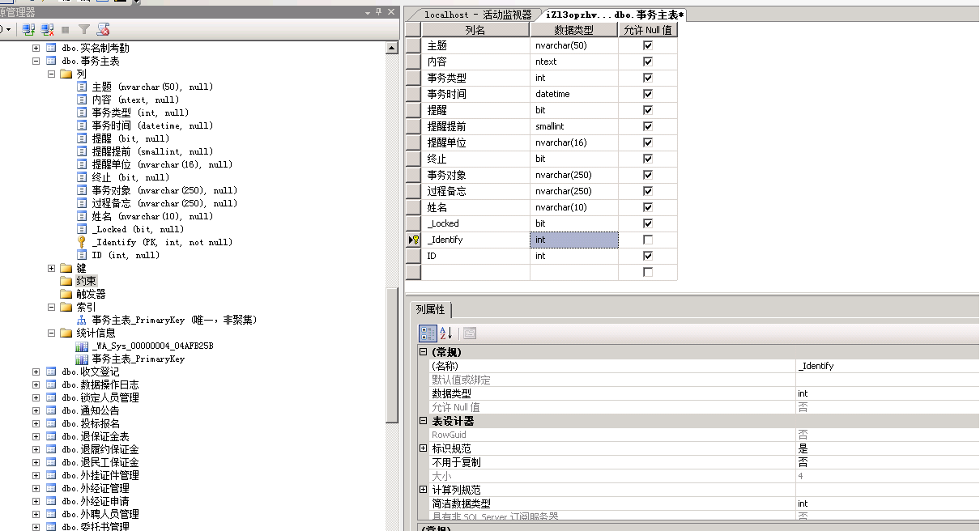Click the Disconnect server toolbar icon
The width and height of the screenshot is (980, 531).
pos(48,29)
